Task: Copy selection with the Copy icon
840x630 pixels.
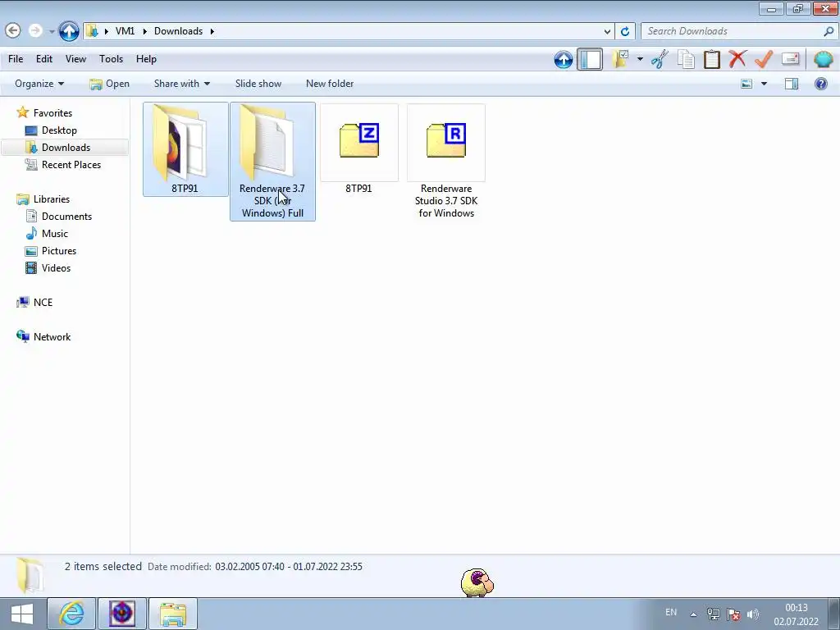Action: point(686,59)
